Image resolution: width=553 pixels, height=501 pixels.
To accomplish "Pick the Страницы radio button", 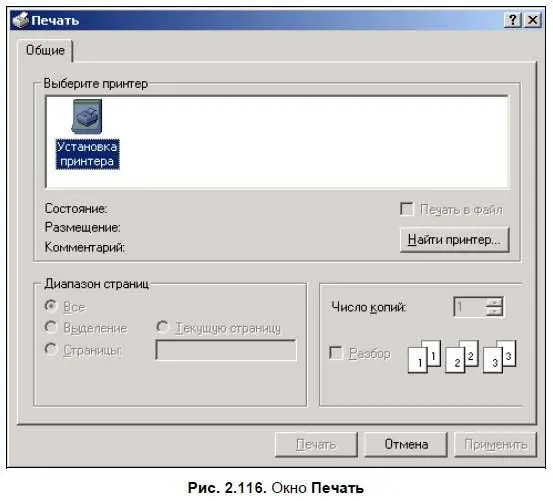I will coord(51,349).
